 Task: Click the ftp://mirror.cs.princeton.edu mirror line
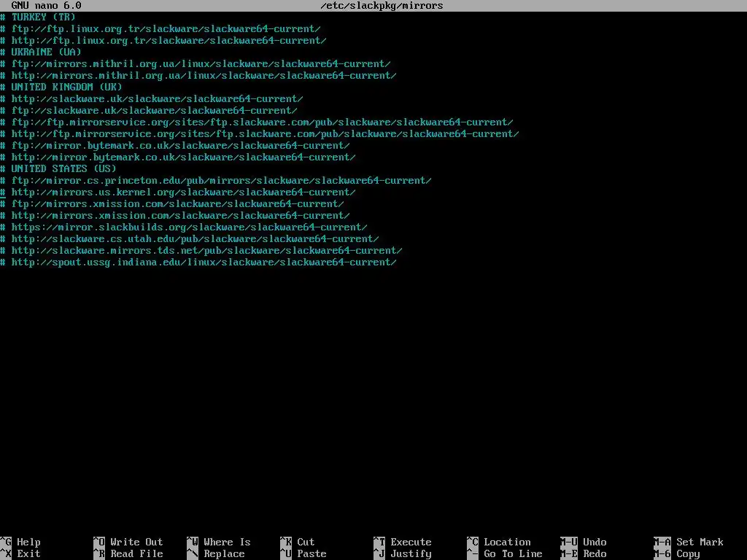216,181
